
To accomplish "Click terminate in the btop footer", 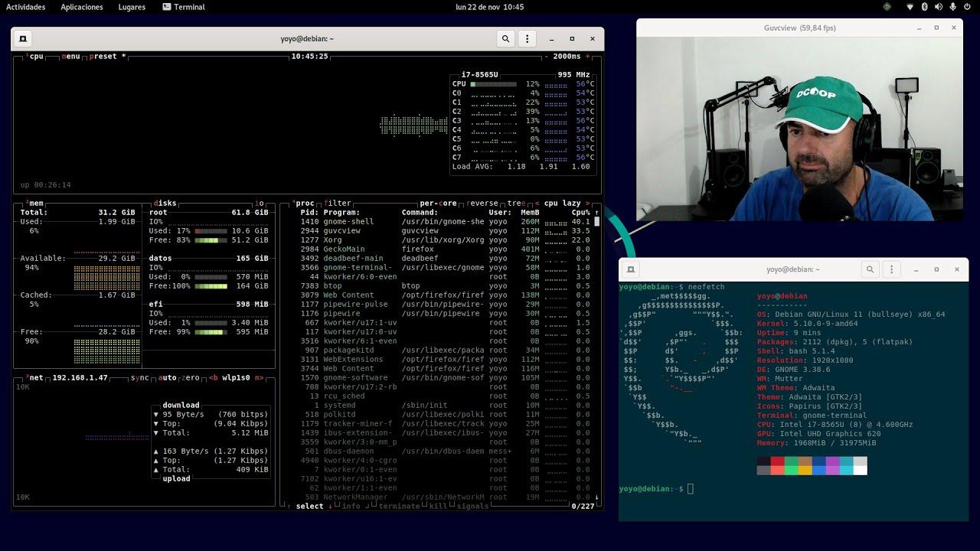I will coord(399,506).
